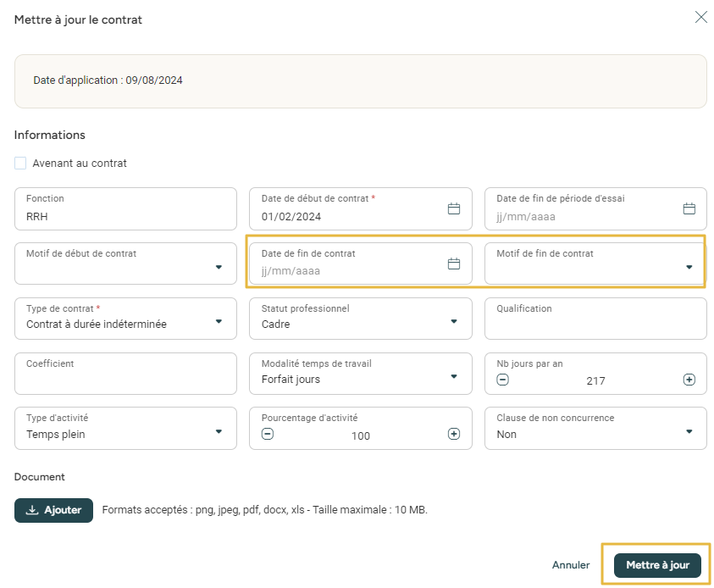Image resolution: width=714 pixels, height=588 pixels.
Task: Click the Ajouter document button
Action: click(x=53, y=510)
